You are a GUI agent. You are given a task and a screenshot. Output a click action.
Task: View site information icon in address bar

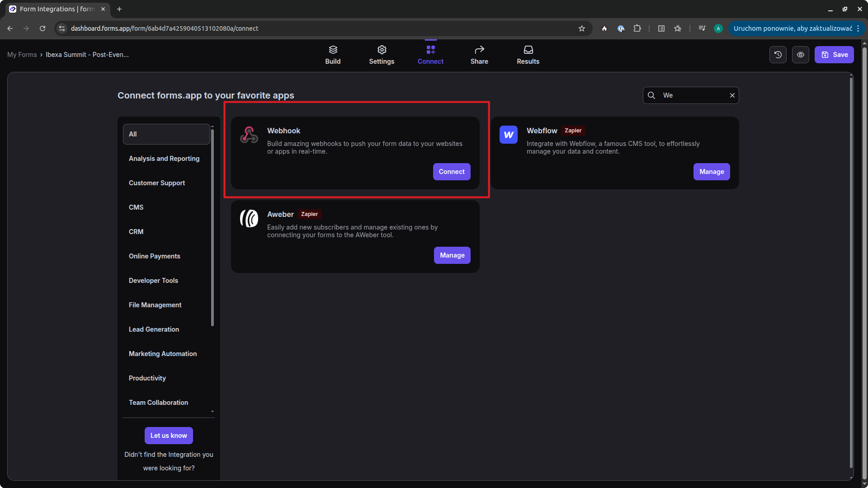62,28
